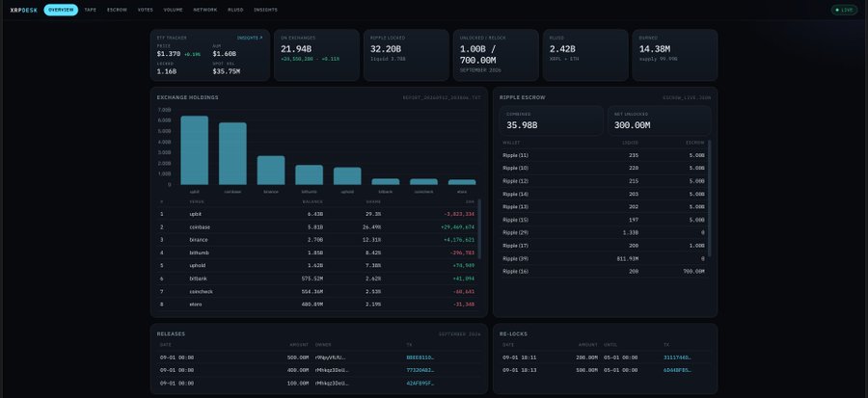Image resolution: width=868 pixels, height=398 pixels.
Task: Open Insights link in ETF Tracker card
Action: coord(250,39)
